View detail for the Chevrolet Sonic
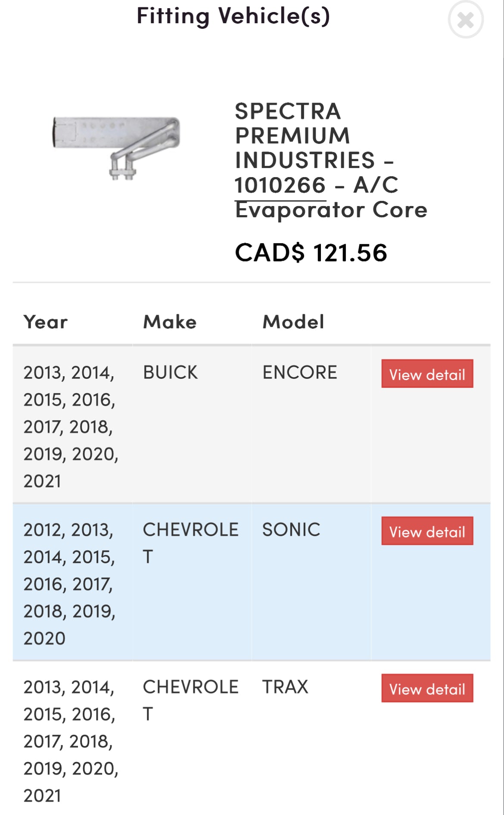 [x=427, y=531]
